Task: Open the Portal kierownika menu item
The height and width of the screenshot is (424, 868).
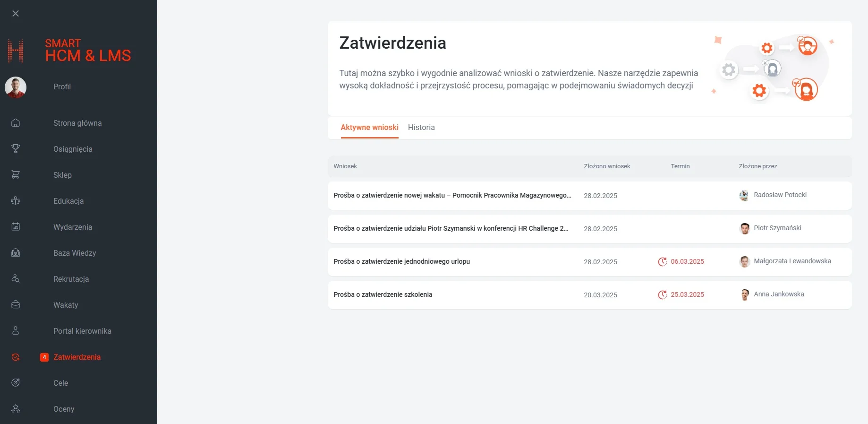Action: (82, 331)
